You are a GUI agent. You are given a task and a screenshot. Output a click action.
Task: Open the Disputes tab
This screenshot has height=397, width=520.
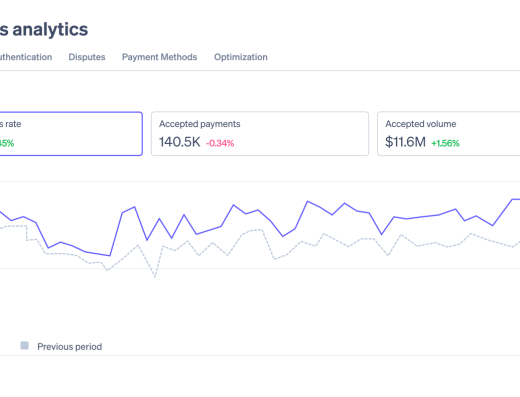click(x=87, y=57)
